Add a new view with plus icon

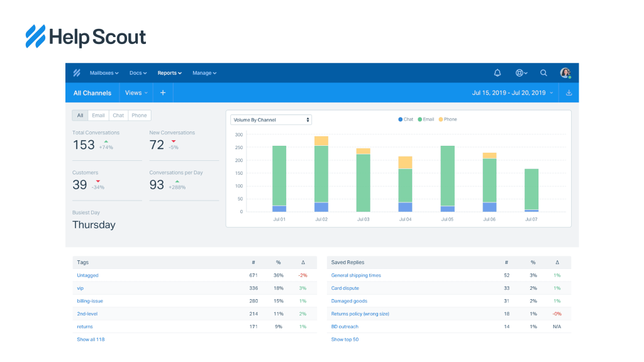click(162, 93)
